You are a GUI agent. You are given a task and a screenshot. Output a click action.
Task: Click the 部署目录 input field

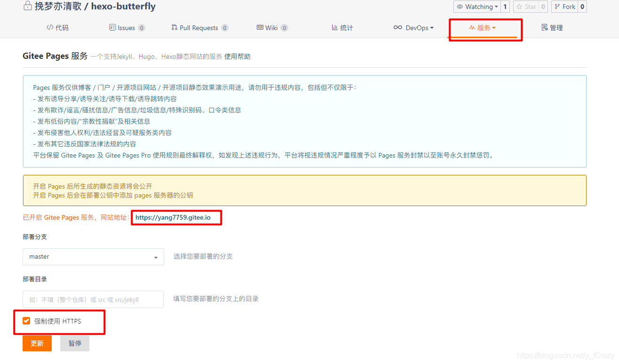pos(93,299)
